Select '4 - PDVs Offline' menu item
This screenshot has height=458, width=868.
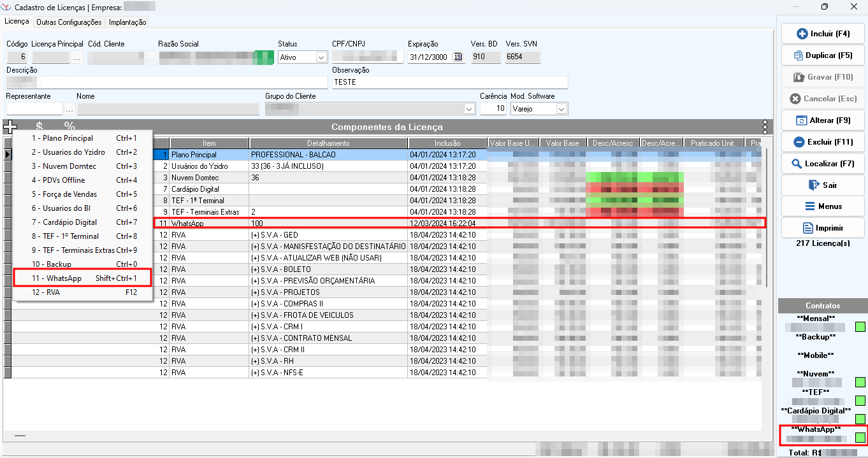click(83, 180)
